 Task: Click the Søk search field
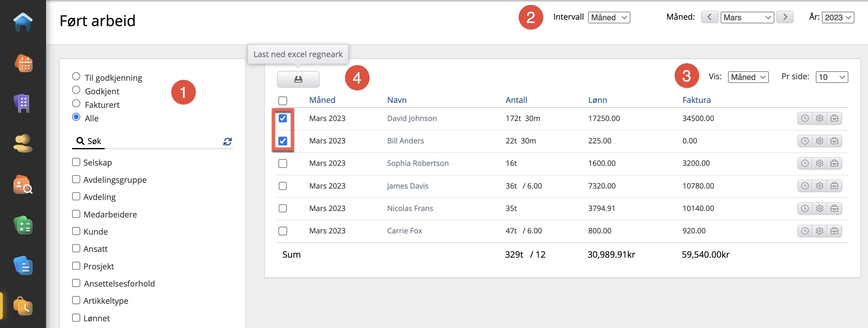pos(152,141)
